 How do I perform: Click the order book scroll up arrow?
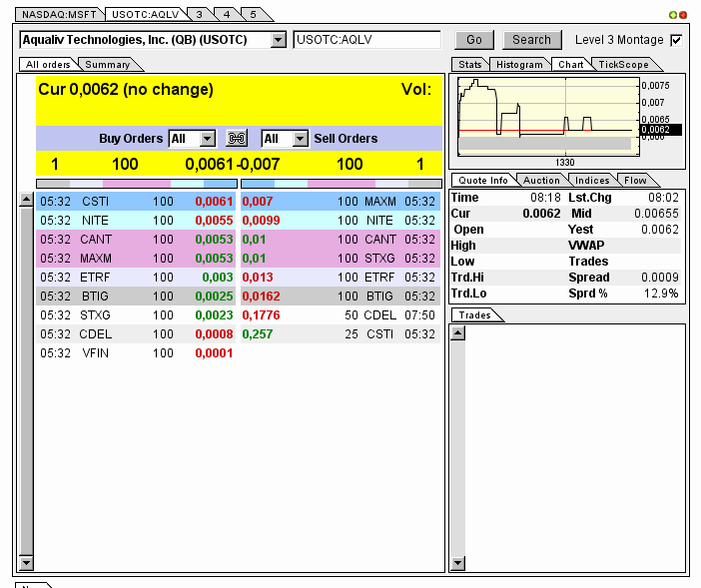[26, 200]
